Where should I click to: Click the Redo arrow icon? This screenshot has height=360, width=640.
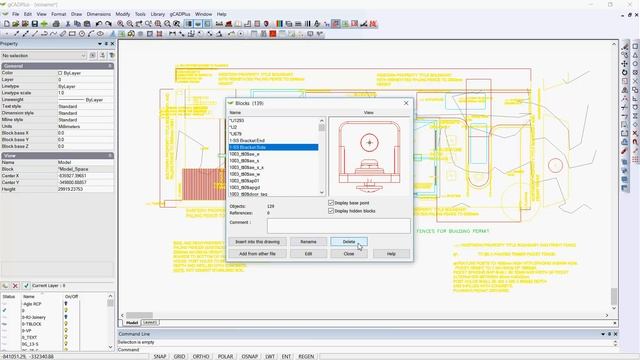tap(108, 24)
